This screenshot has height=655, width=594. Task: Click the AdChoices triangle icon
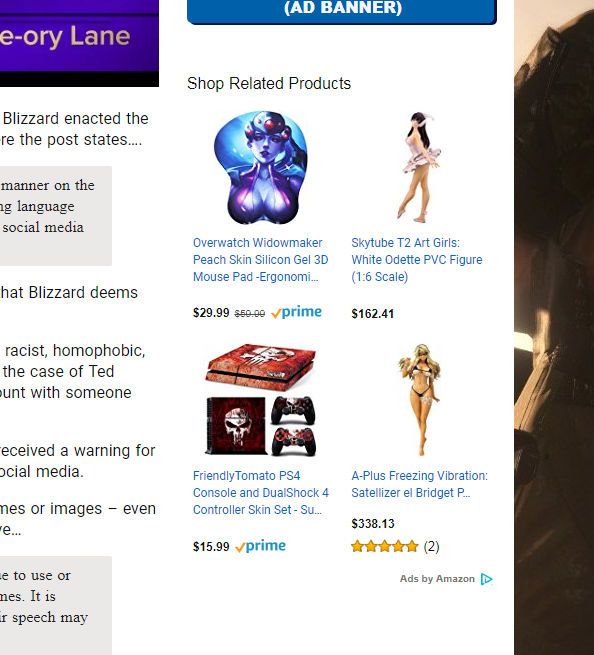click(487, 579)
